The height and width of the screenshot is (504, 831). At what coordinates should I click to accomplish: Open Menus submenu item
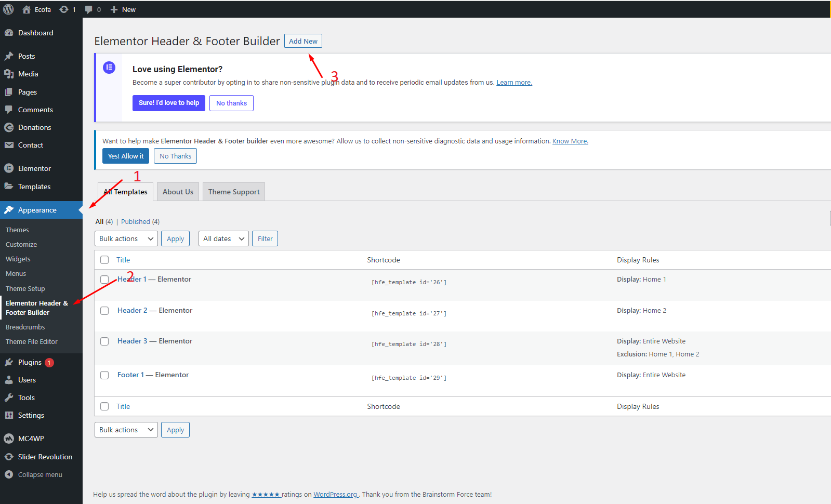pos(16,273)
